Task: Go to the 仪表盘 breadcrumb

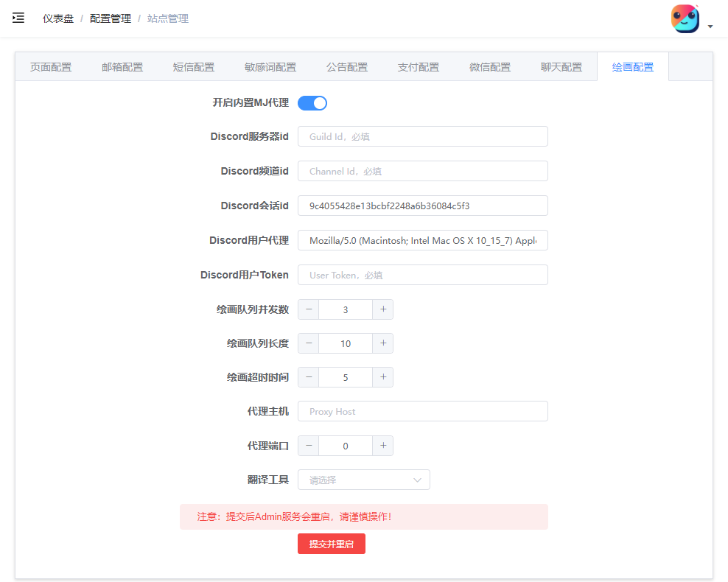Action: (58, 18)
